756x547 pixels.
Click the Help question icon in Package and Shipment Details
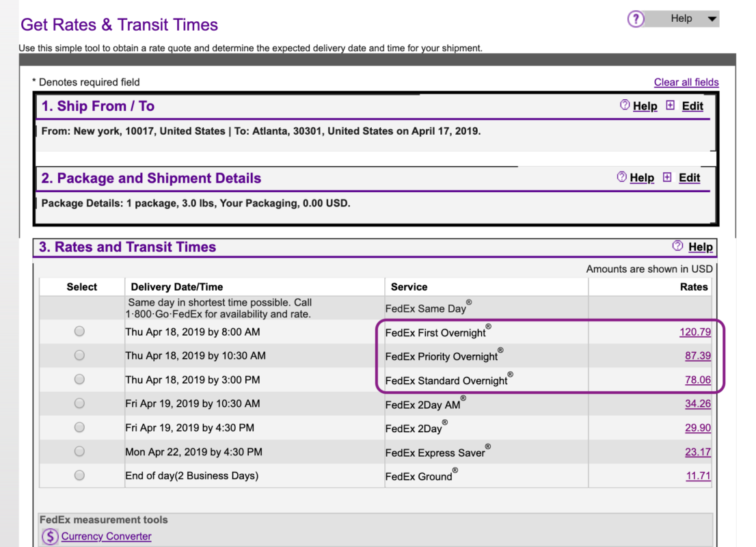click(x=623, y=178)
